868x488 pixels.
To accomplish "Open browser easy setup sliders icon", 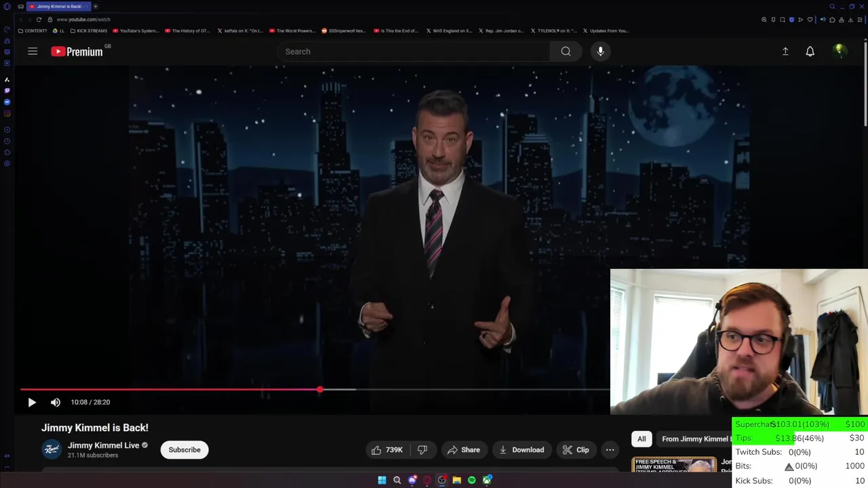I will click(859, 20).
